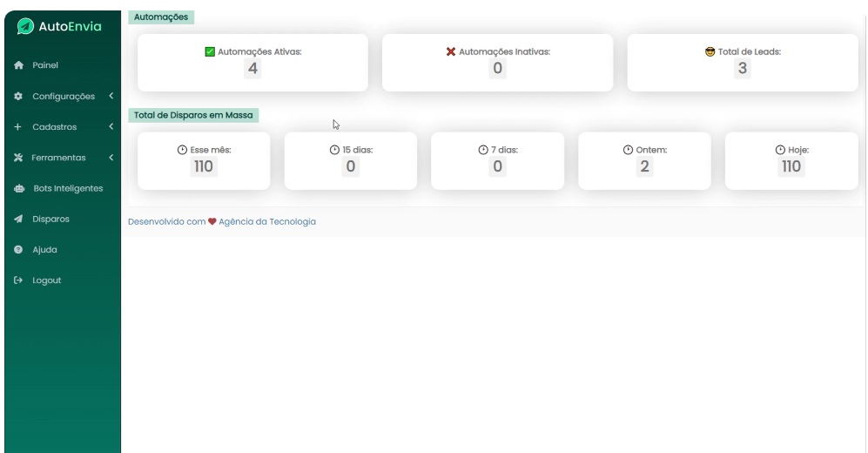Select the Automações Ativas card
Image resolution: width=868 pixels, height=453 pixels.
coord(252,63)
